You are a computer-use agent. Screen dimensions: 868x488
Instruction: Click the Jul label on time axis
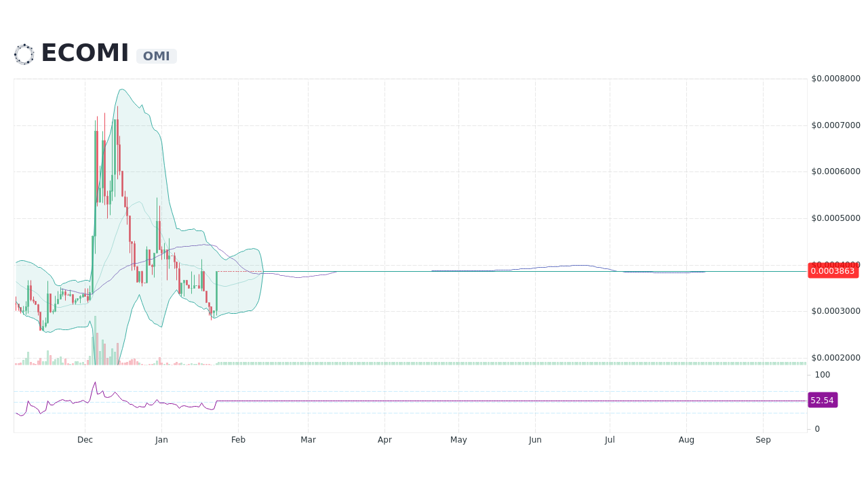pos(610,440)
